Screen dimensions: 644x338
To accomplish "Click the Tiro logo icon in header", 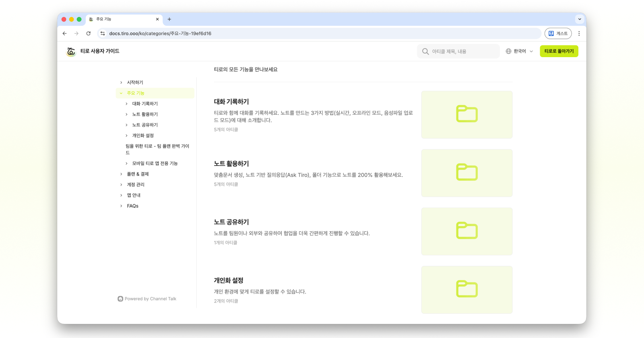I will coord(71,52).
